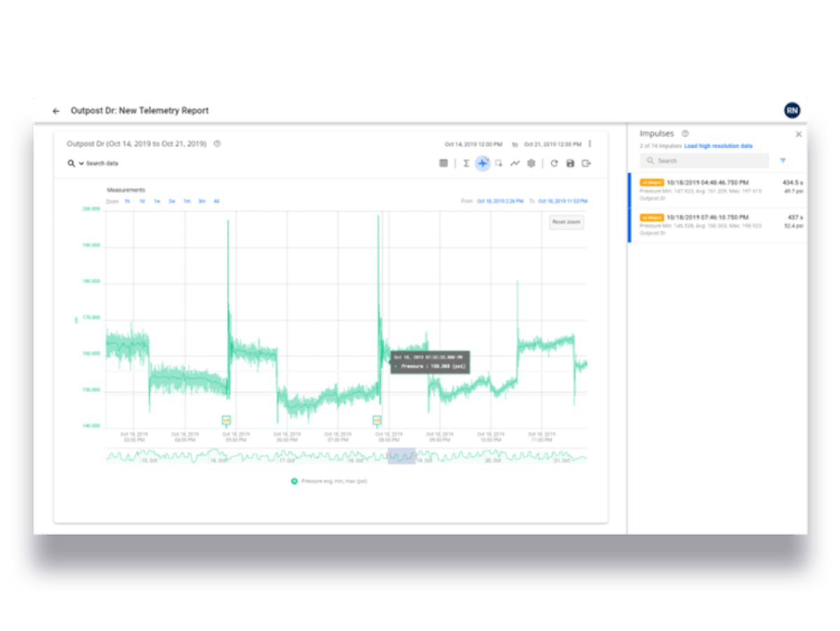Open the data table view icon
Screen dimensions: 840x631
443,163
